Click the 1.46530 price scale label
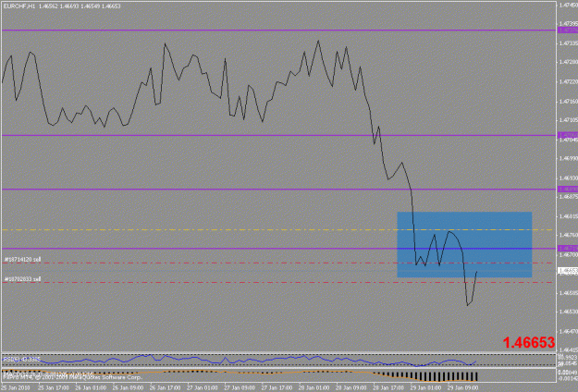The height and width of the screenshot is (392, 578). point(569,312)
